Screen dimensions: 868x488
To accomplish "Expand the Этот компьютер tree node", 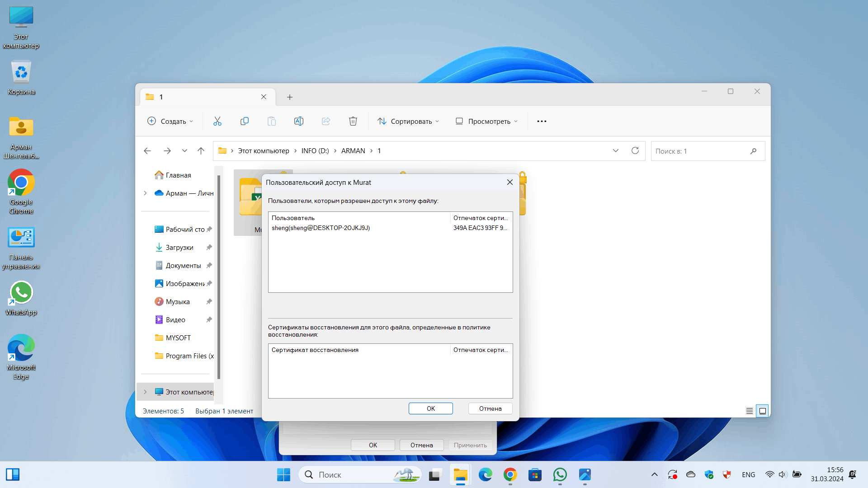I will click(145, 392).
